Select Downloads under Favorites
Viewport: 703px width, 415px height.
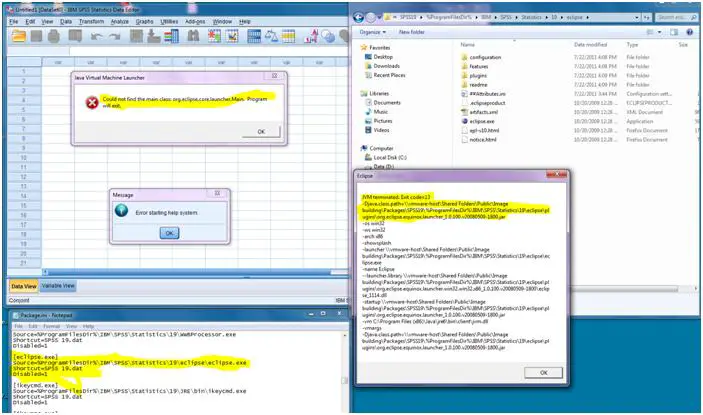coord(382,66)
